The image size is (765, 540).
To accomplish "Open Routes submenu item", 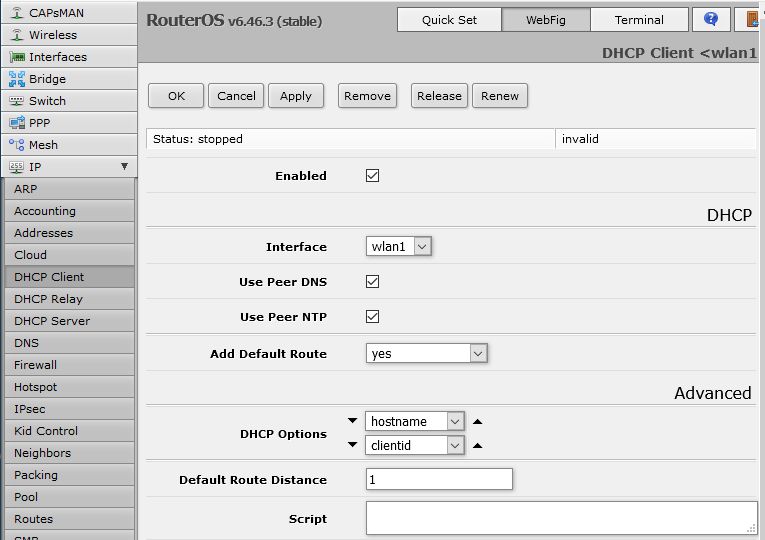I will [70, 519].
